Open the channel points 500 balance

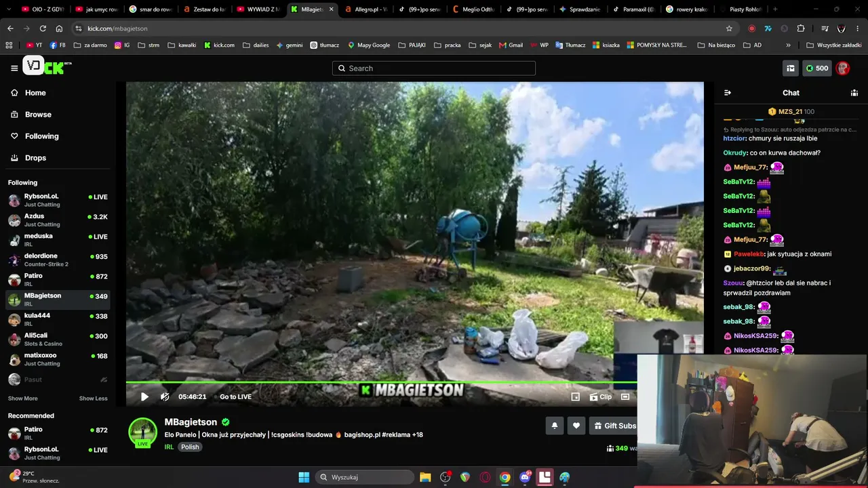click(816, 68)
